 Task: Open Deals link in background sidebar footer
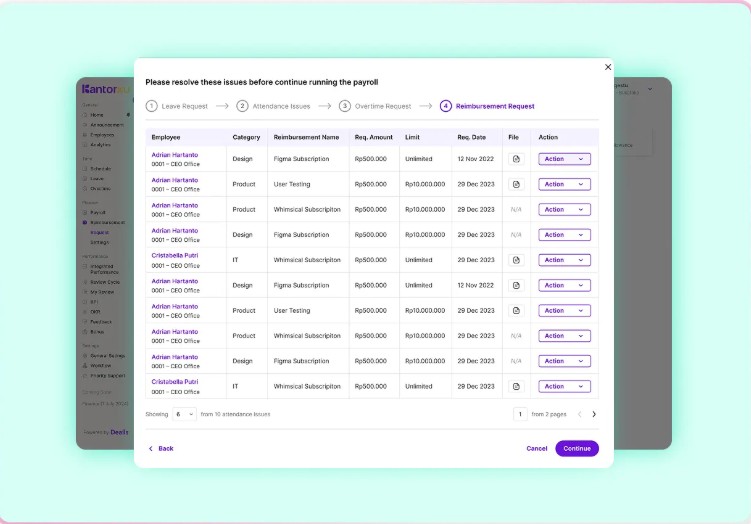tap(119, 432)
